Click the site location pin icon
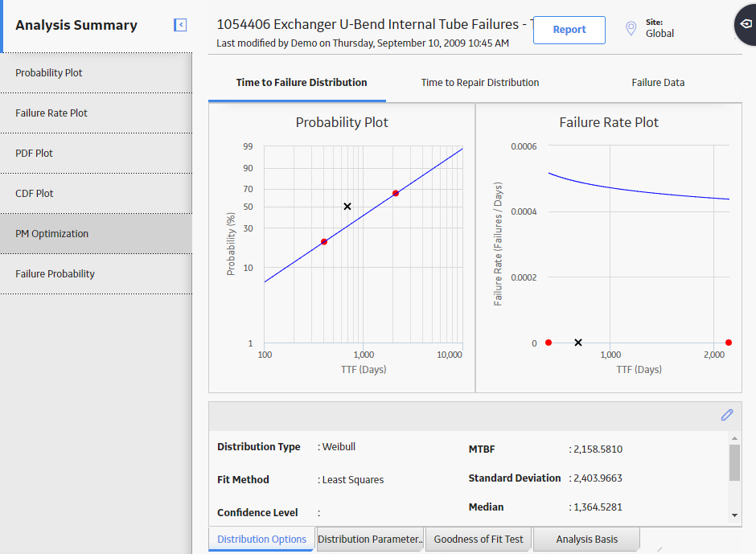 [631, 28]
